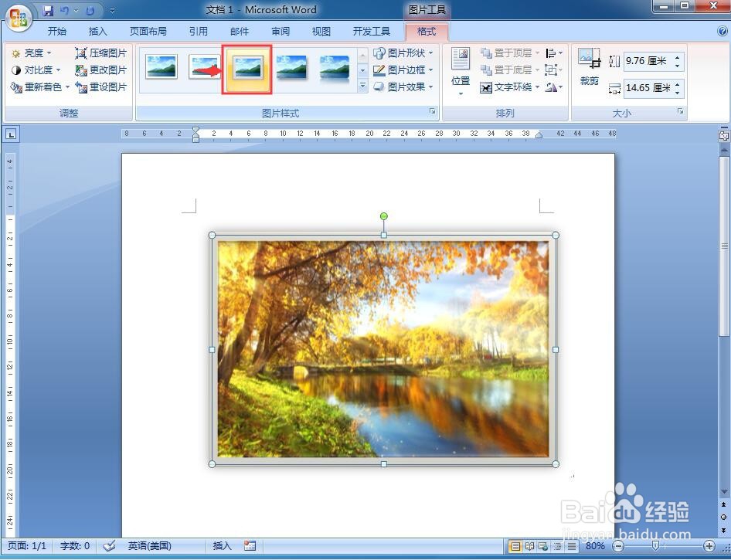Open 大小 group dialog launcher
The image size is (731, 560).
tap(680, 111)
